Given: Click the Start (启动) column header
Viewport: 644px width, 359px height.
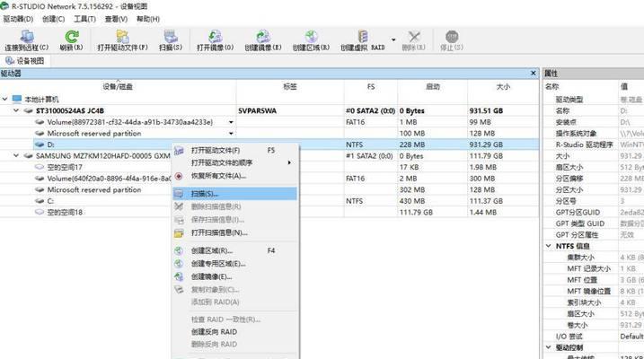Looking at the screenshot, I should 433,86.
